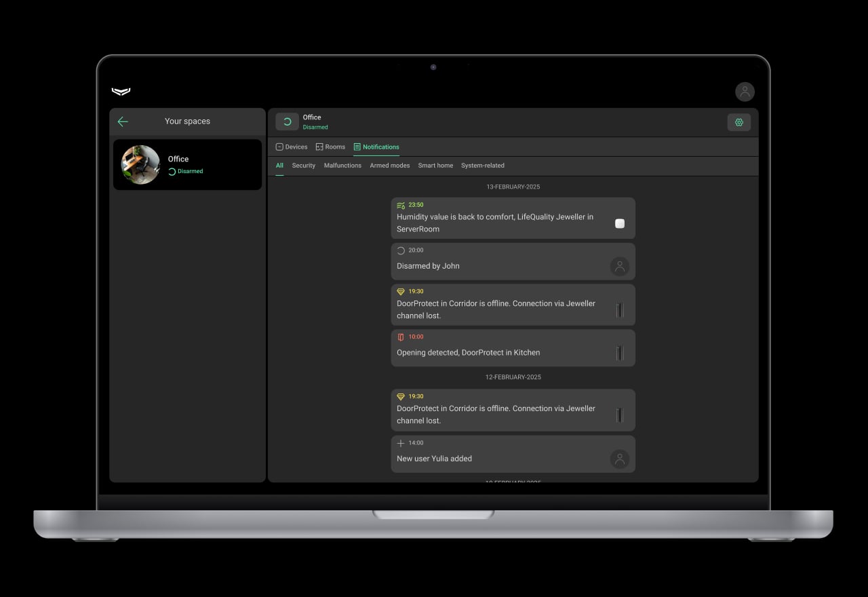Click the disarm icon on the 20:00 notification
The height and width of the screenshot is (597, 868).
coord(401,250)
